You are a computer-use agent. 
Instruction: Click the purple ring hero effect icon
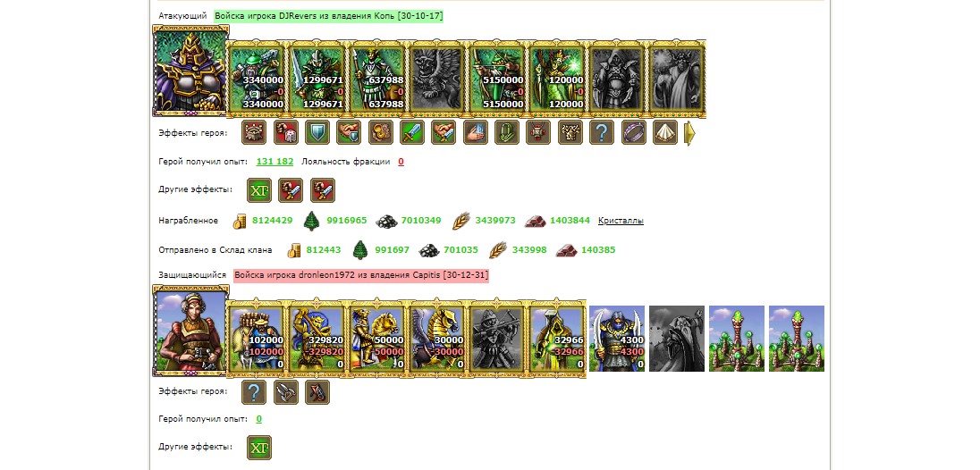[x=634, y=132]
